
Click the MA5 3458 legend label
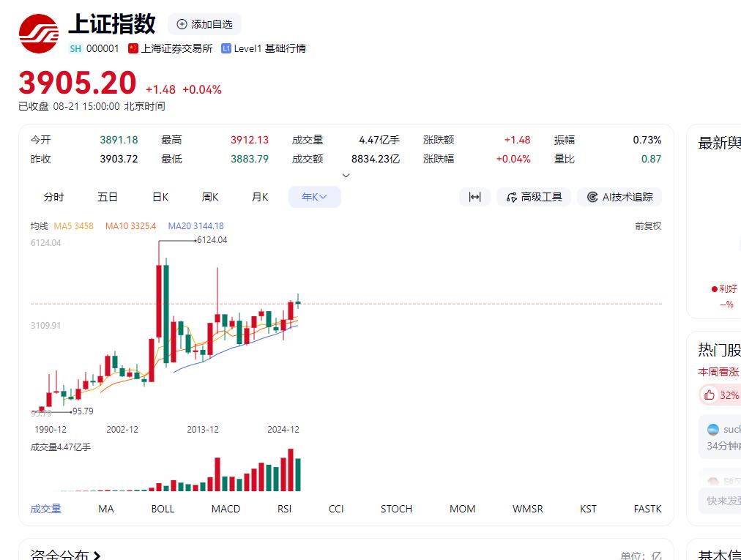(74, 226)
